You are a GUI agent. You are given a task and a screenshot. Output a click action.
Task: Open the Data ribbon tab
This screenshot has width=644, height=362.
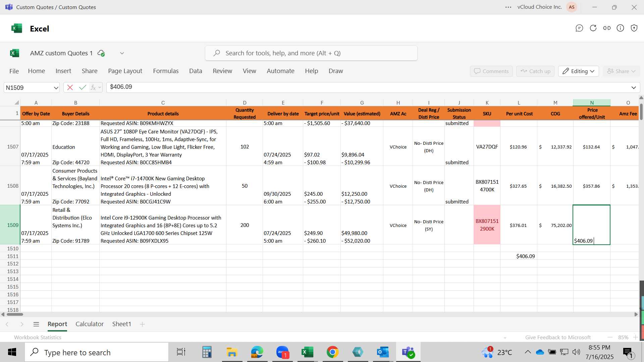(x=196, y=71)
